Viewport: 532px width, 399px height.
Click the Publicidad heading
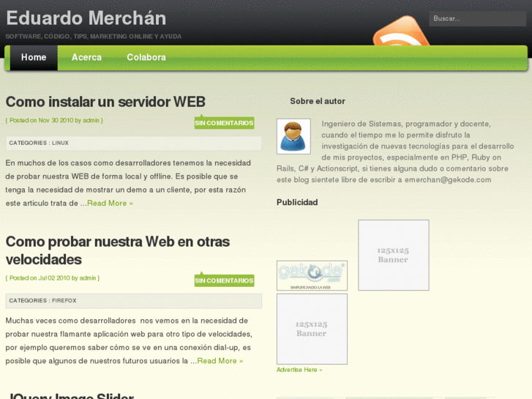(297, 202)
